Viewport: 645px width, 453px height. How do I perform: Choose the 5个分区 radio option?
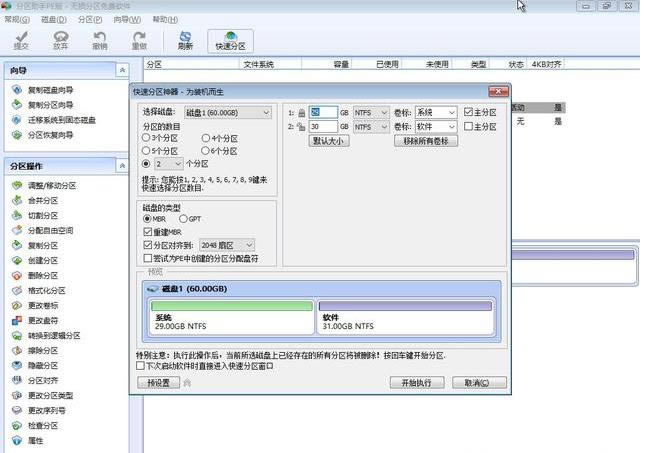pyautogui.click(x=146, y=151)
